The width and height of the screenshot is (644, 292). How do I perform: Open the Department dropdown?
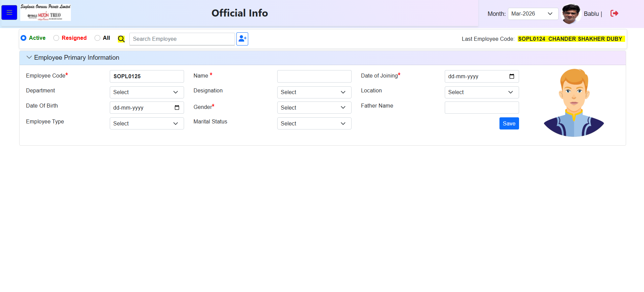(x=147, y=92)
